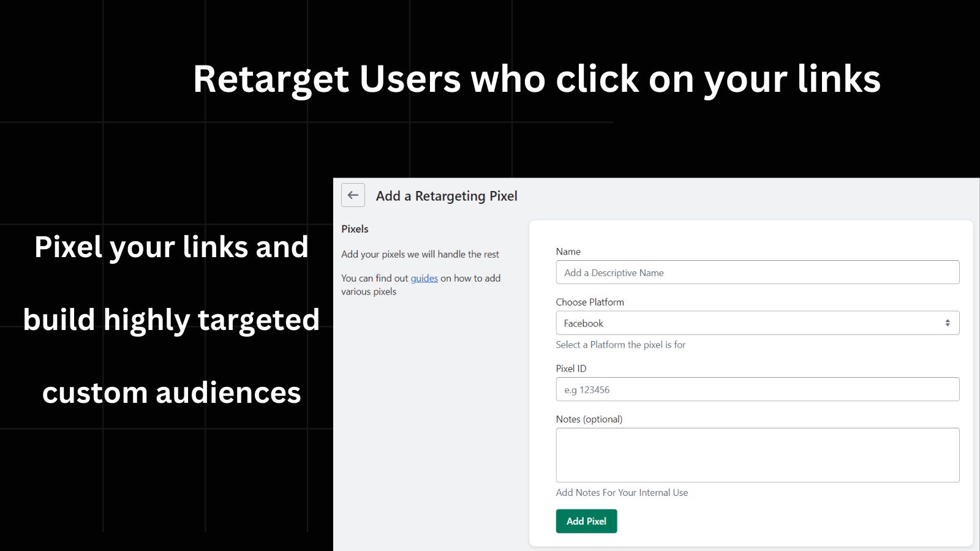Click the Add a Retargeting Pixel heading
The image size is (980, 551).
447,196
